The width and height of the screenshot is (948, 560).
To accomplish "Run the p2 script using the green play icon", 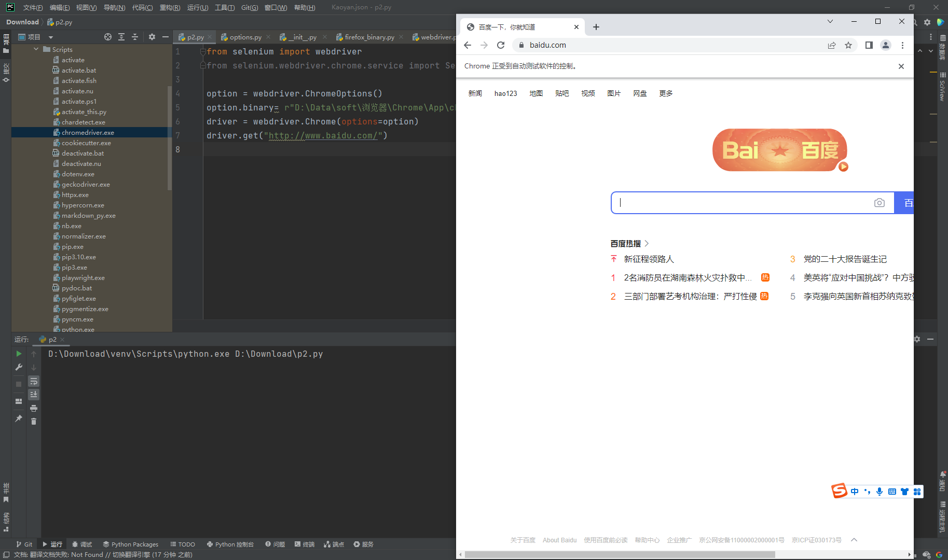I will (20, 354).
